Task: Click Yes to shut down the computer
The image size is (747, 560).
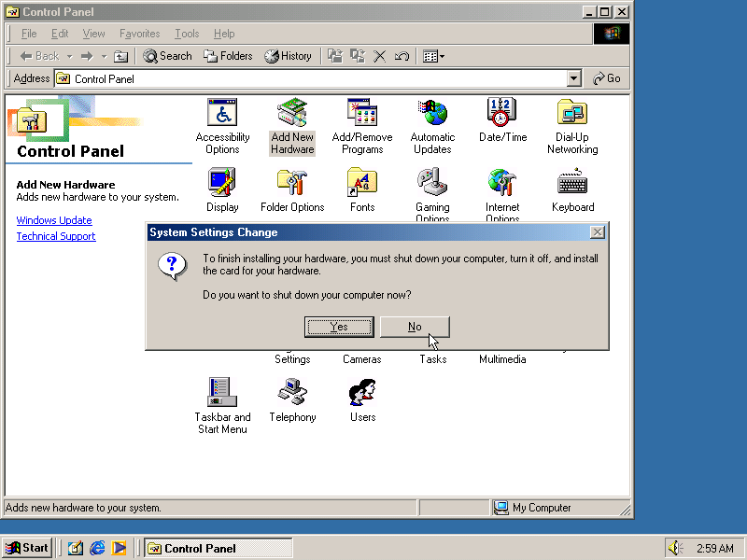Action: pos(338,327)
